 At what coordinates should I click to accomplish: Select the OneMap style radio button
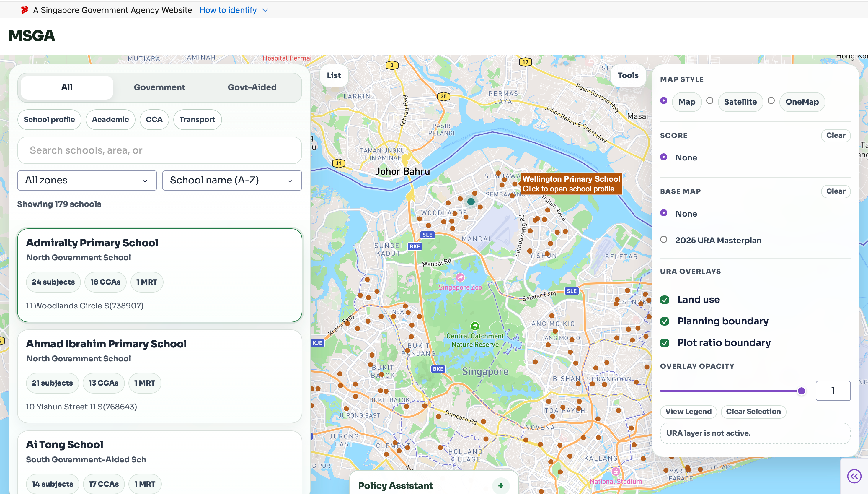(771, 101)
